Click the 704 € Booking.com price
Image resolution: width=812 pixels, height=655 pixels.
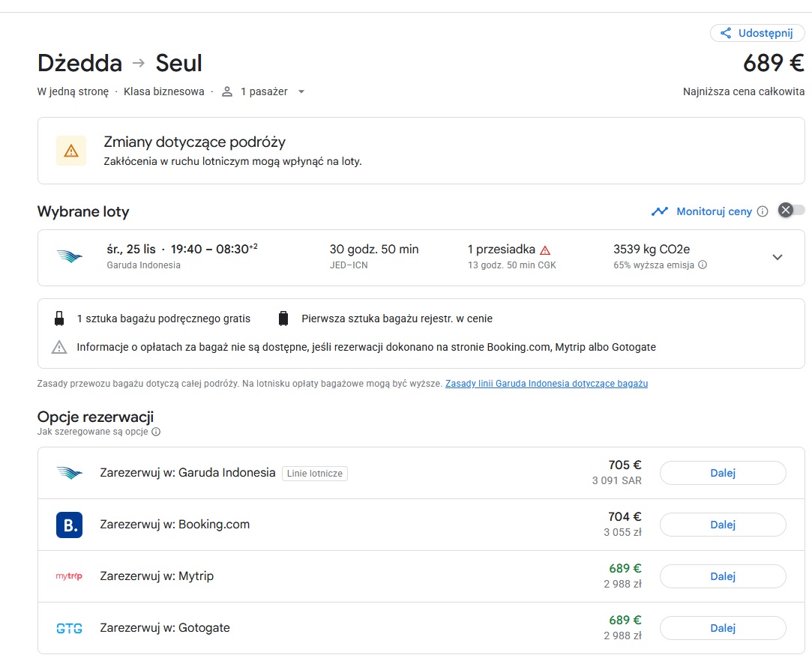(625, 517)
